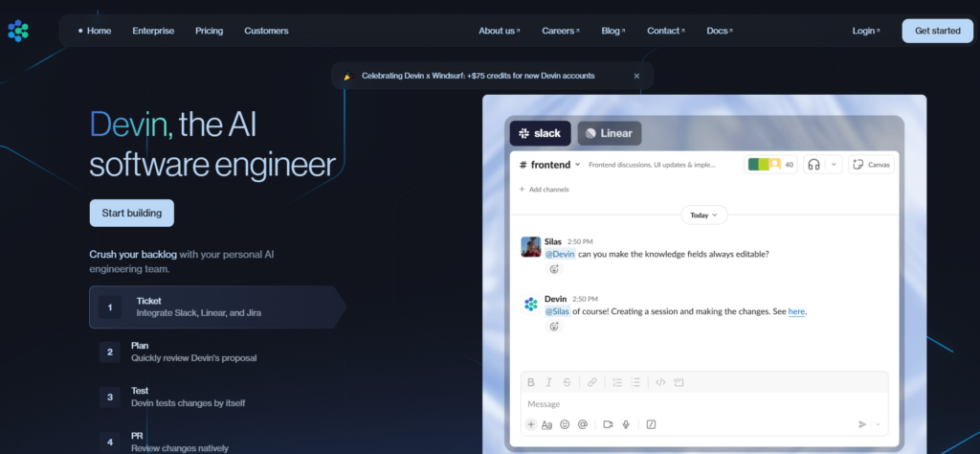Click the italic formatting icon

pyautogui.click(x=548, y=382)
